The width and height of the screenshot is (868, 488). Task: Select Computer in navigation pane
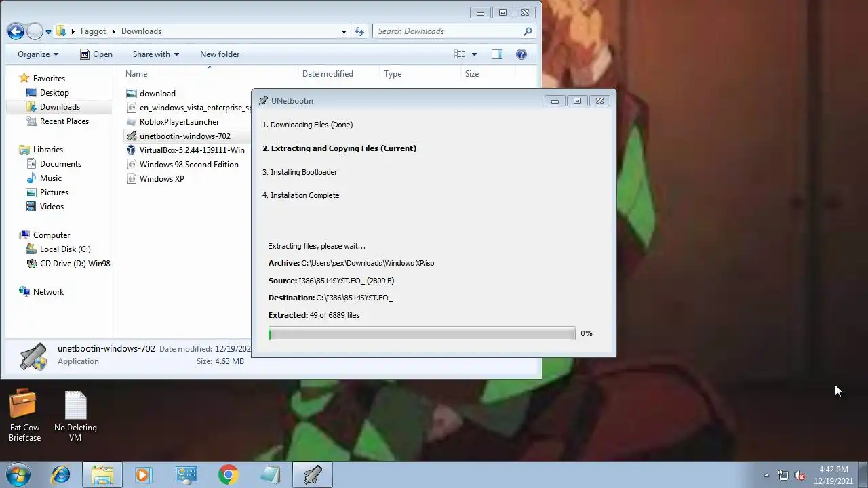tap(52, 235)
